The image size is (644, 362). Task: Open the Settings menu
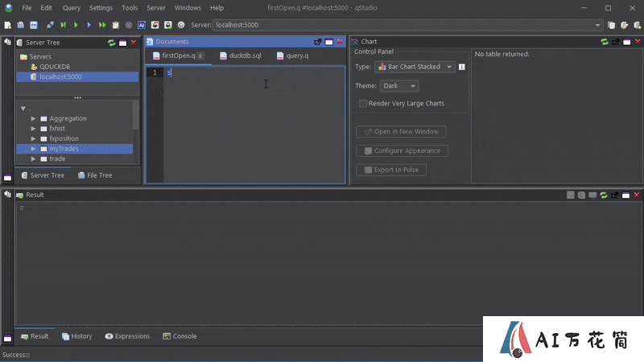click(x=101, y=8)
